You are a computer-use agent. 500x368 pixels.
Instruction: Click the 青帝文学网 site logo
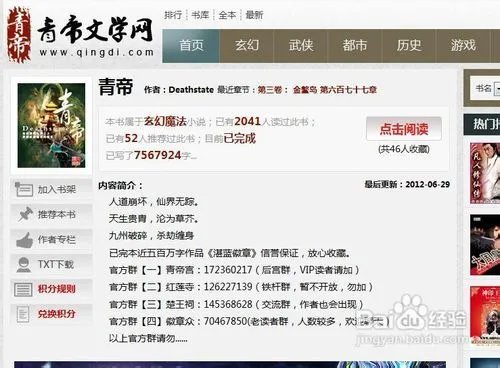tap(81, 35)
